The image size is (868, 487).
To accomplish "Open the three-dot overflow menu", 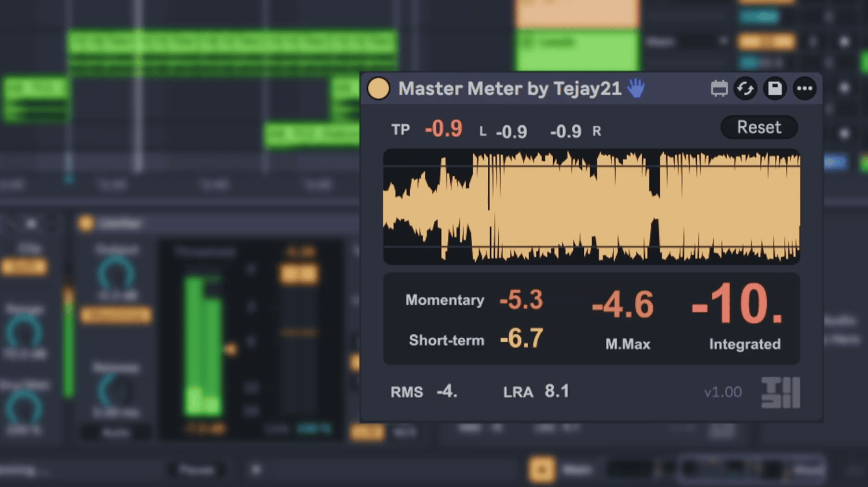I will point(804,88).
